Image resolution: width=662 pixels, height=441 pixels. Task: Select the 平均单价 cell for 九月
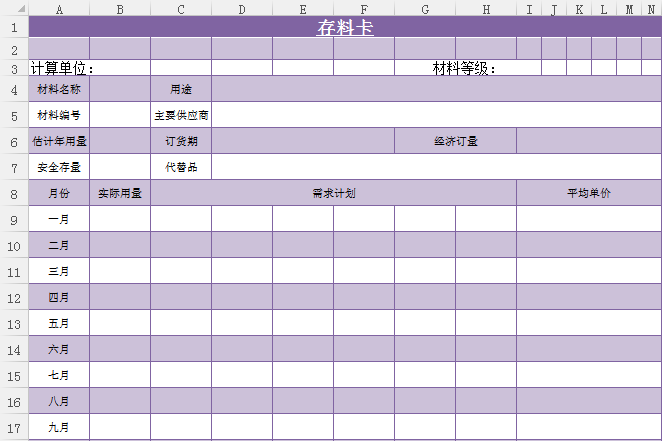tap(589, 428)
